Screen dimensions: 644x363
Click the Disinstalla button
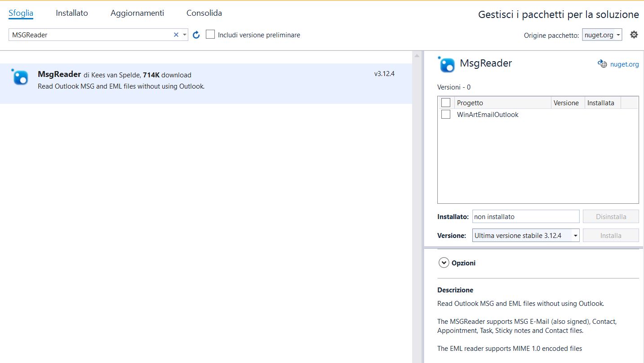[611, 216]
